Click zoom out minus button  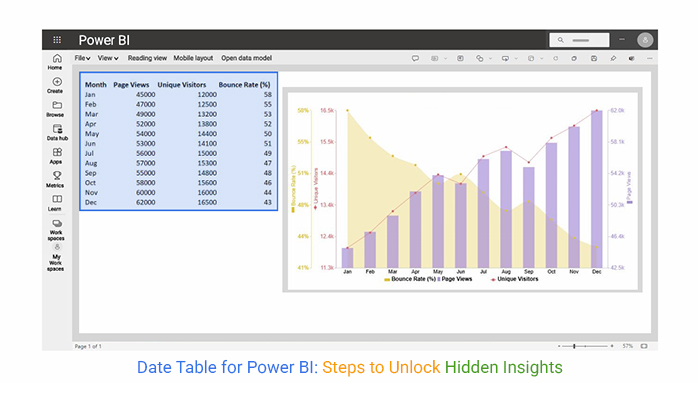tap(559, 346)
